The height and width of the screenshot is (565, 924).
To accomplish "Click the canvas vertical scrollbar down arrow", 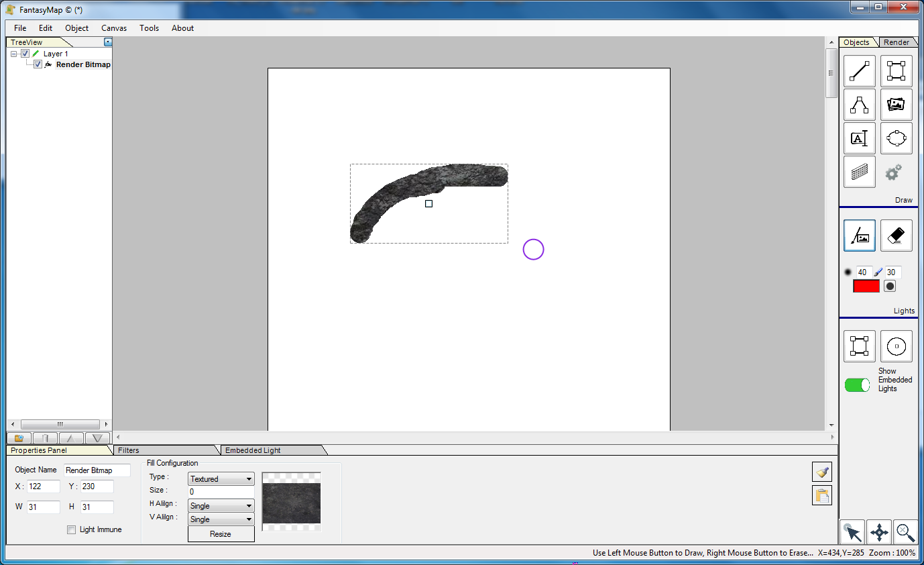I will click(x=831, y=425).
